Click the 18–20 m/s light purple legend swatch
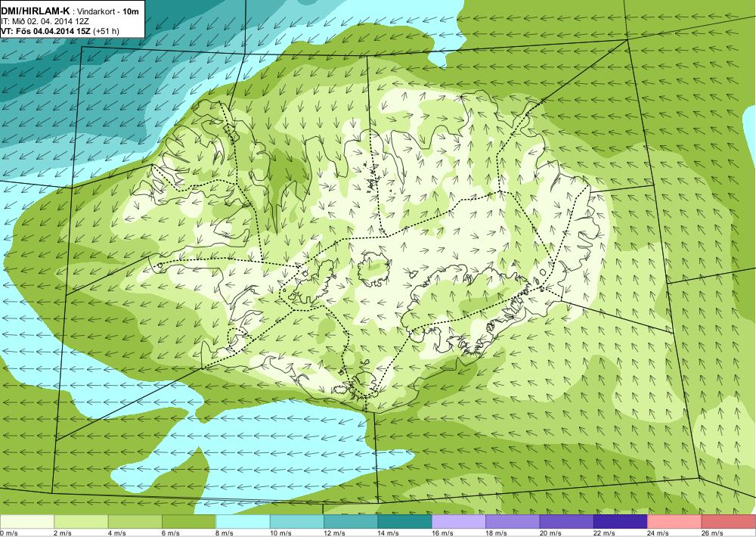756x537 pixels. tap(513, 522)
